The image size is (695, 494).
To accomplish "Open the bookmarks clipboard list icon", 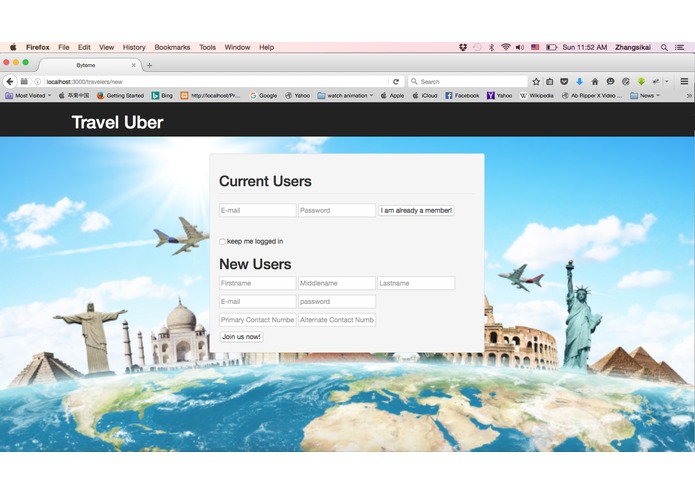I will 550,82.
